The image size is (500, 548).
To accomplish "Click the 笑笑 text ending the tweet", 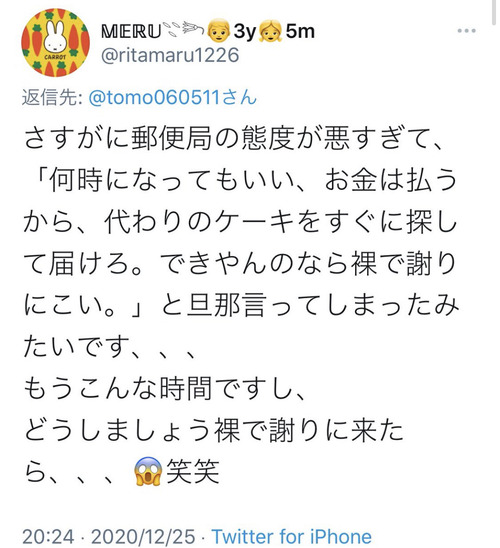I will [x=193, y=471].
